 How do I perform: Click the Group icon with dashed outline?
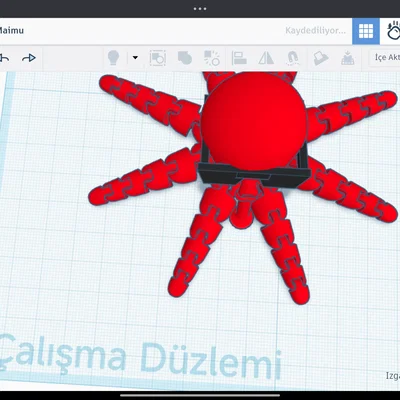pyautogui.click(x=158, y=58)
